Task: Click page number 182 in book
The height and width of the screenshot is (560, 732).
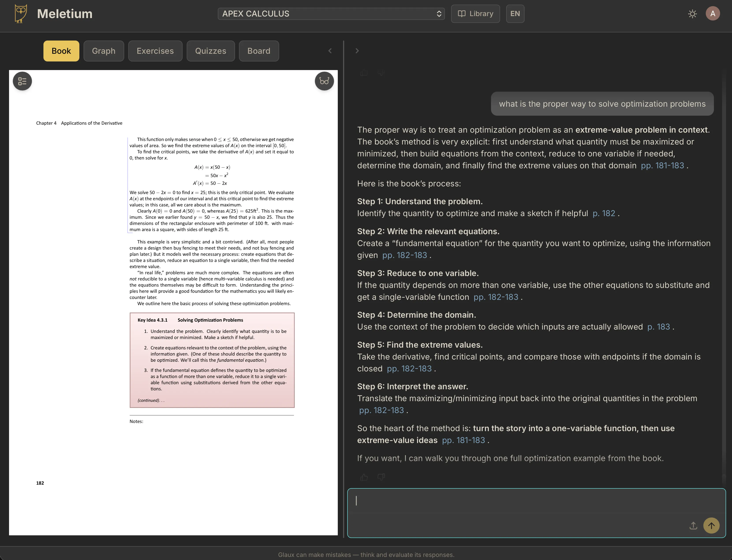Action: [40, 483]
